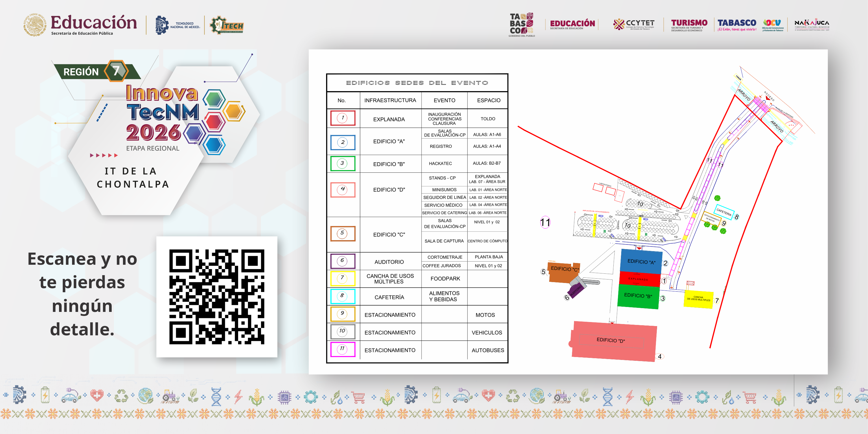Click the "IT DE LA CHONTALPA" text

pyautogui.click(x=133, y=178)
